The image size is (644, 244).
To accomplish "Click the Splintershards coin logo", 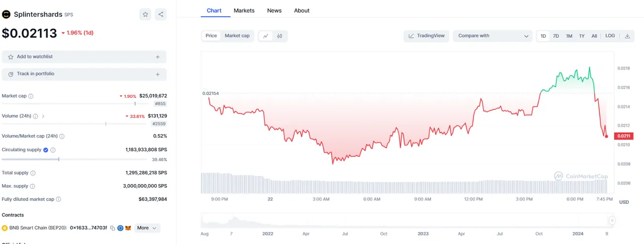I will pyautogui.click(x=7, y=15).
